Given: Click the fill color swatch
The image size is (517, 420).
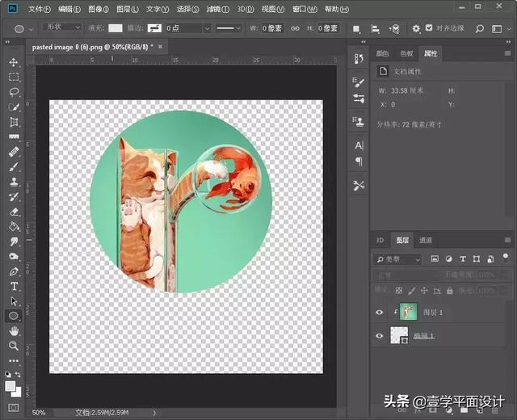Looking at the screenshot, I should (116, 28).
